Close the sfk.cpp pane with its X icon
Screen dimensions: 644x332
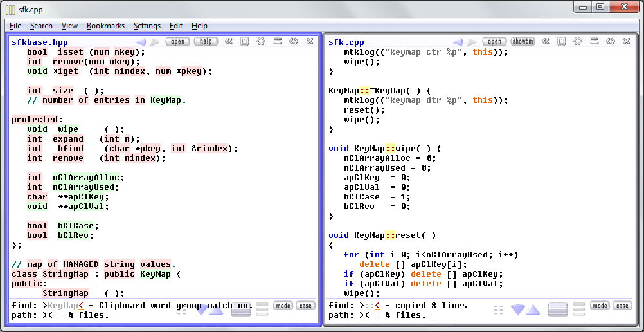point(627,42)
